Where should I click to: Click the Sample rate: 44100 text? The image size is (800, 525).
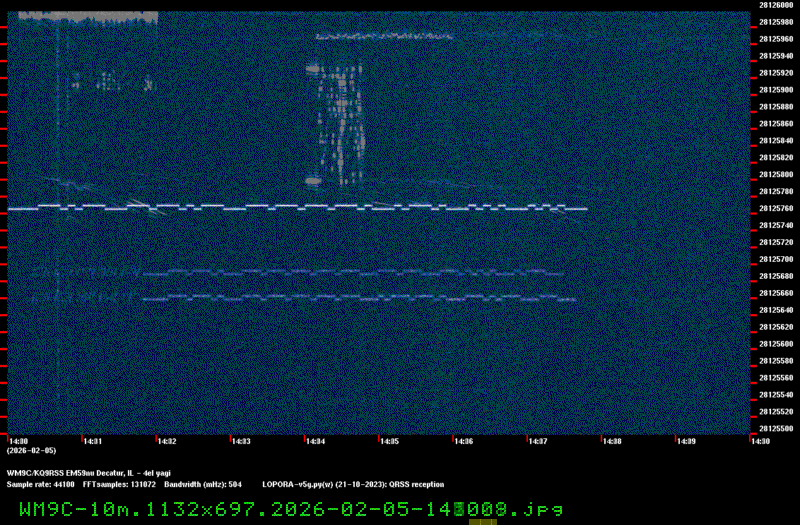coord(41,484)
